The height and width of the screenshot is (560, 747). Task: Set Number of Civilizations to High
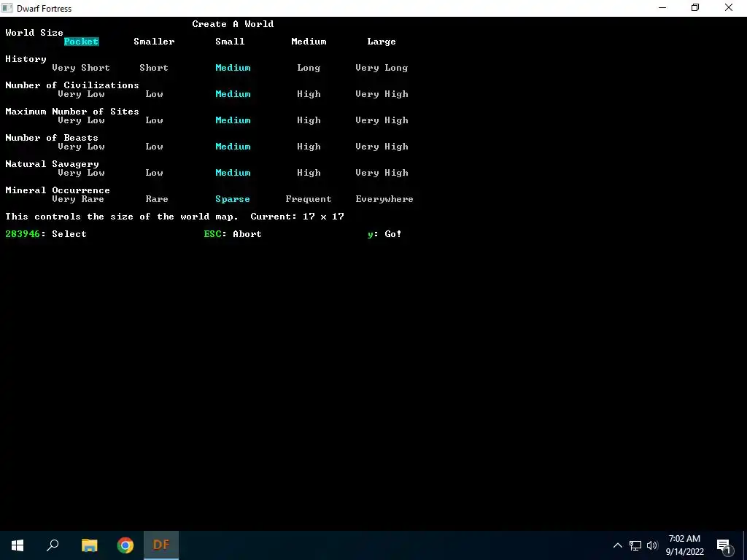(309, 94)
